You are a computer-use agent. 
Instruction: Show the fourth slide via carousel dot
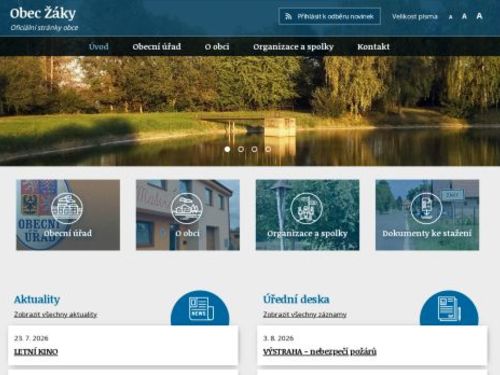[268, 149]
